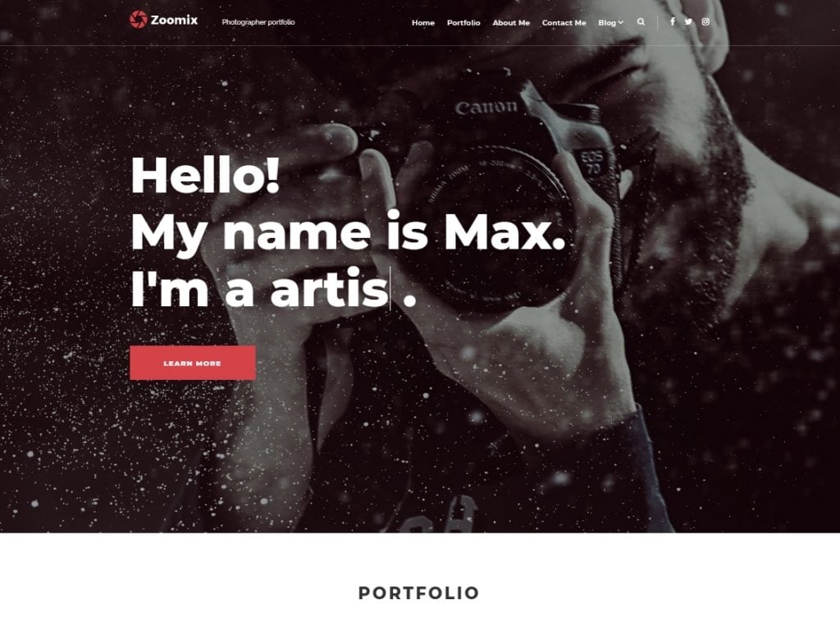
Task: Click the red Learn More button
Action: coord(193,363)
